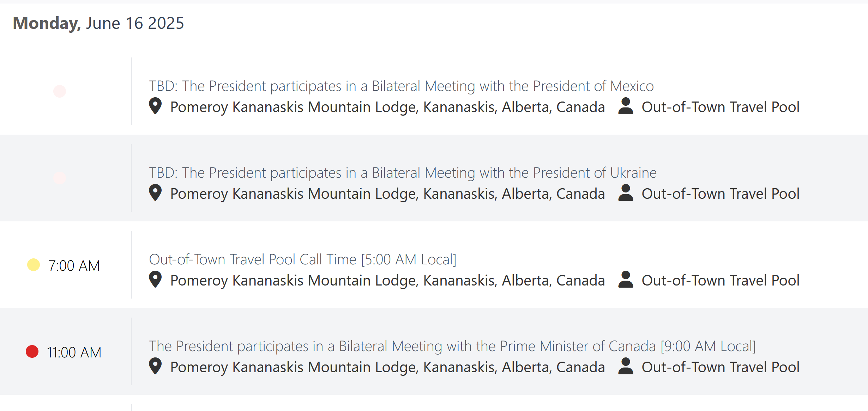Click the 11:00 AM time label
This screenshot has height=411, width=868.
click(74, 352)
